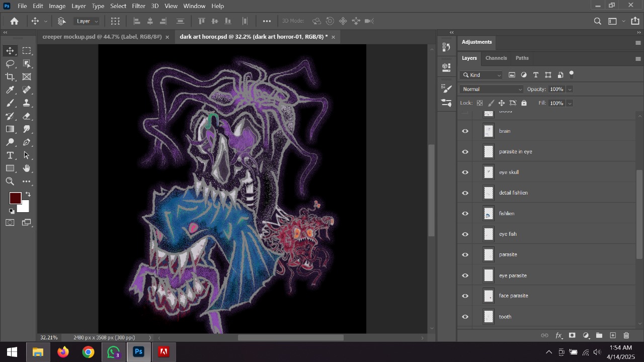Image resolution: width=644 pixels, height=362 pixels.
Task: Switch to the Channels tab
Action: pos(496,58)
